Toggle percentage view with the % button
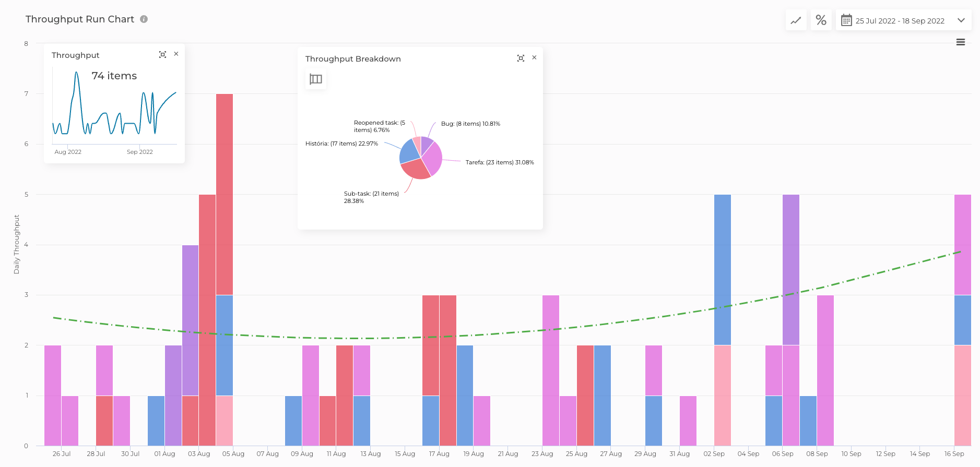The width and height of the screenshot is (980, 467). tap(821, 20)
